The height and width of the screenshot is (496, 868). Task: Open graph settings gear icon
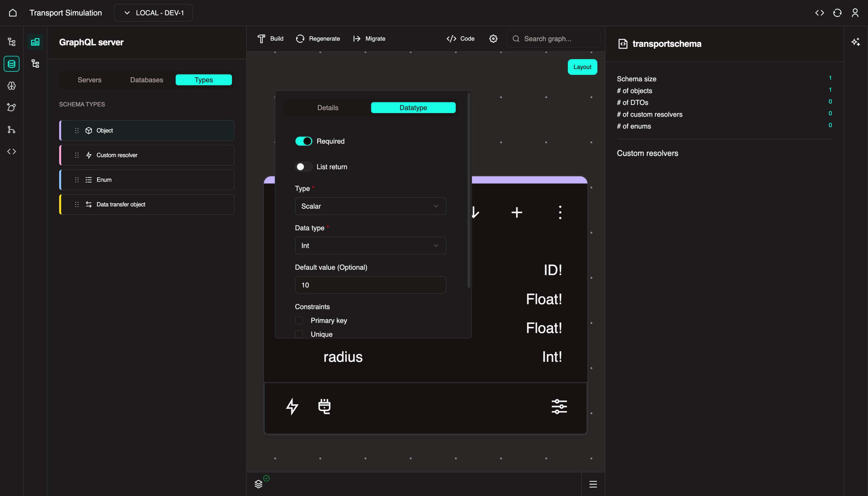click(493, 38)
